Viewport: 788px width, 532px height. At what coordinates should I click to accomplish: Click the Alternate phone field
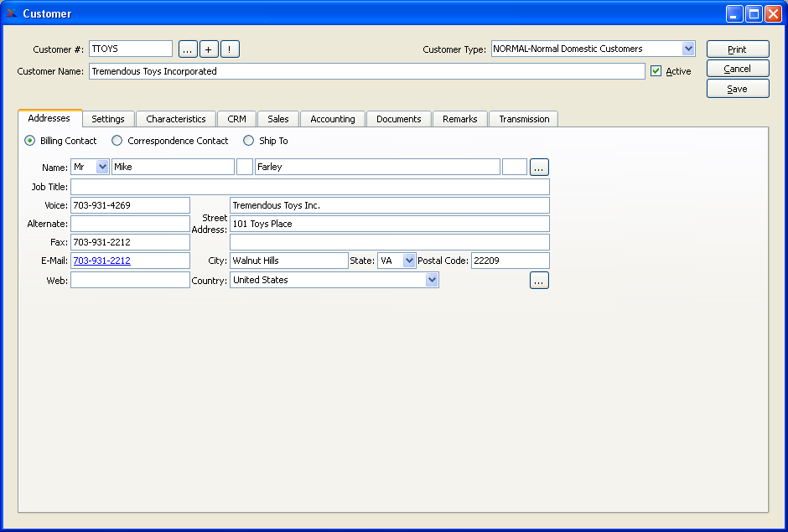tap(130, 224)
